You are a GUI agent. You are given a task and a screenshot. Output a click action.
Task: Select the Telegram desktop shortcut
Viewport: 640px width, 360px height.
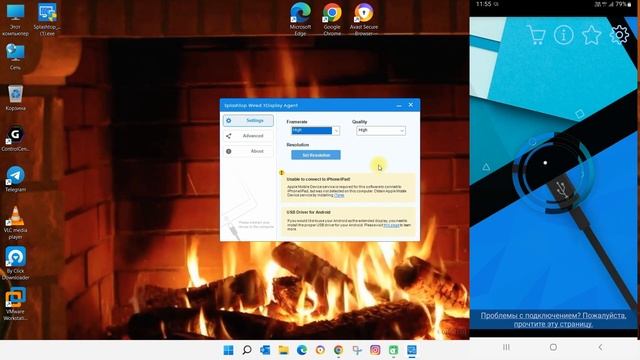16,179
